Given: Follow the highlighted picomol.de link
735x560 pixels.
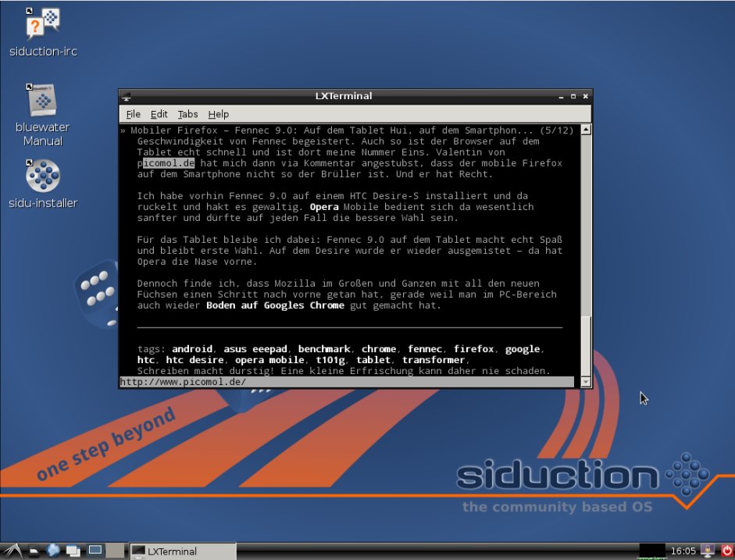Looking at the screenshot, I should 166,163.
